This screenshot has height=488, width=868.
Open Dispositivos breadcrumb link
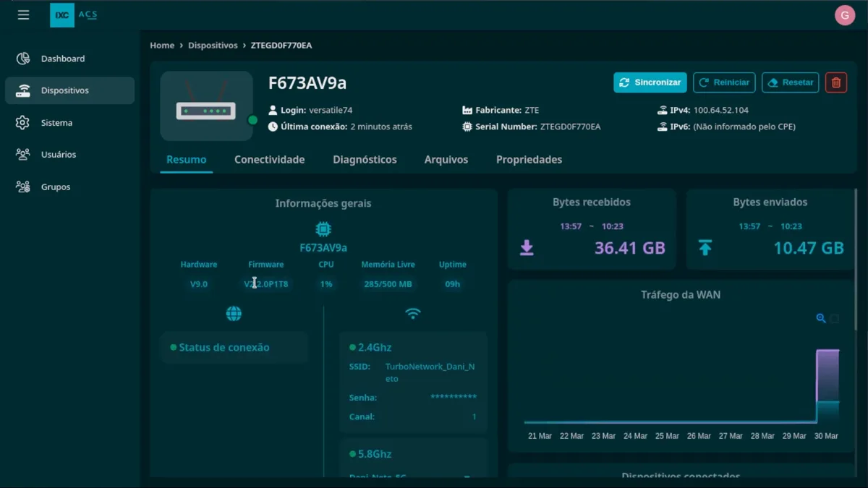(x=213, y=46)
